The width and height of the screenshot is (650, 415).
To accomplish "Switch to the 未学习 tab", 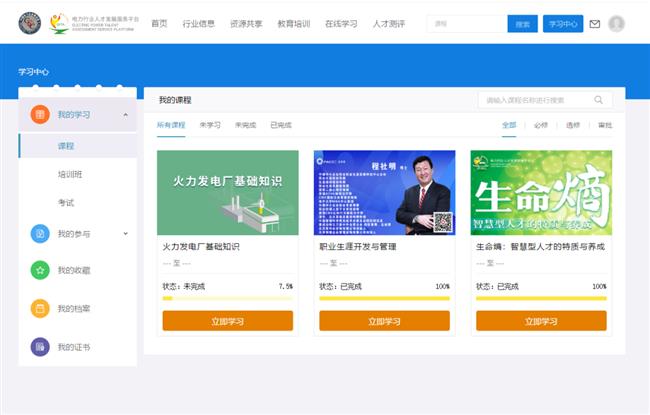I will 210,125.
